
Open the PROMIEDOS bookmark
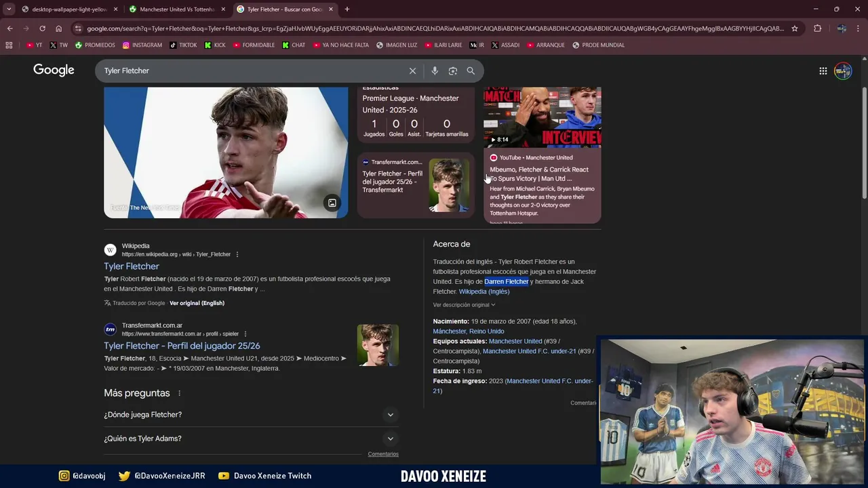tap(95, 45)
